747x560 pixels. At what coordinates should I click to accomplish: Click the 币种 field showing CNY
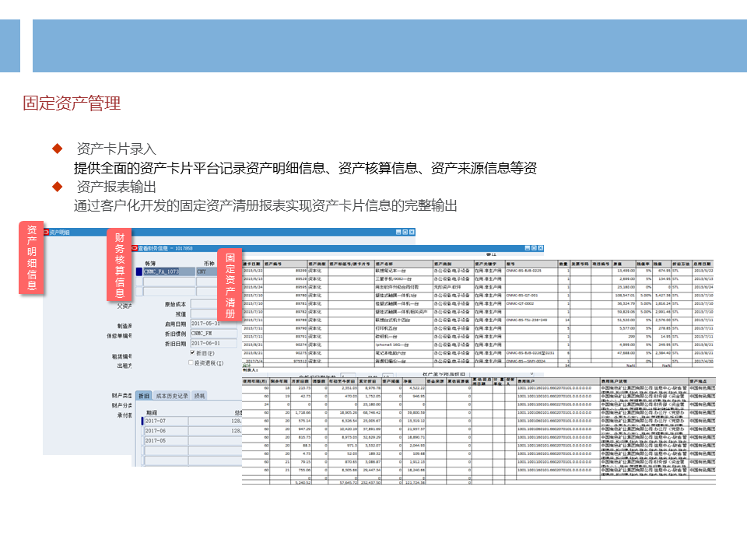(x=207, y=271)
